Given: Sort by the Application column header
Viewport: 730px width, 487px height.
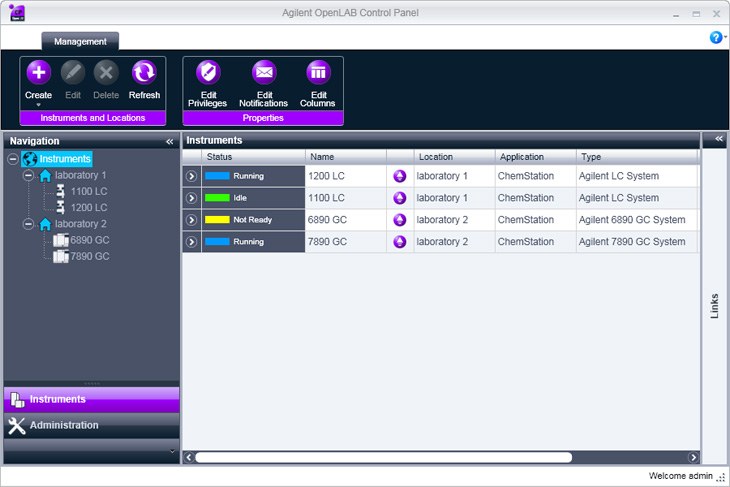Looking at the screenshot, I should point(536,157).
